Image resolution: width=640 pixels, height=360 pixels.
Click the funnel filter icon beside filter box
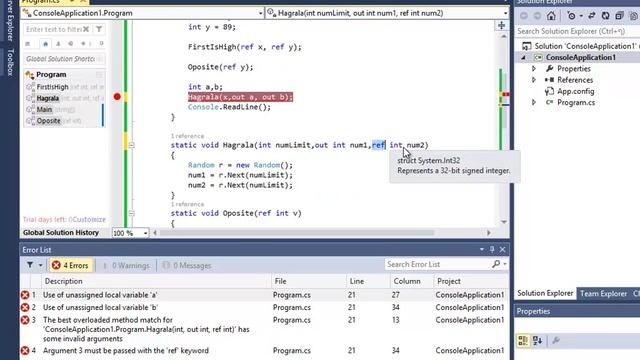(99, 29)
